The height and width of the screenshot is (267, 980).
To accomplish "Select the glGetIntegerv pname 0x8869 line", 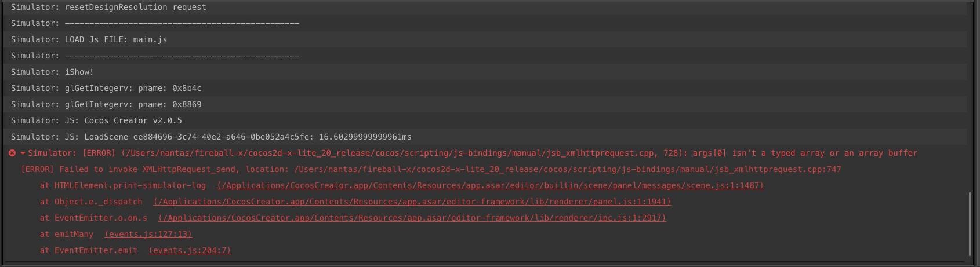I will (x=106, y=104).
